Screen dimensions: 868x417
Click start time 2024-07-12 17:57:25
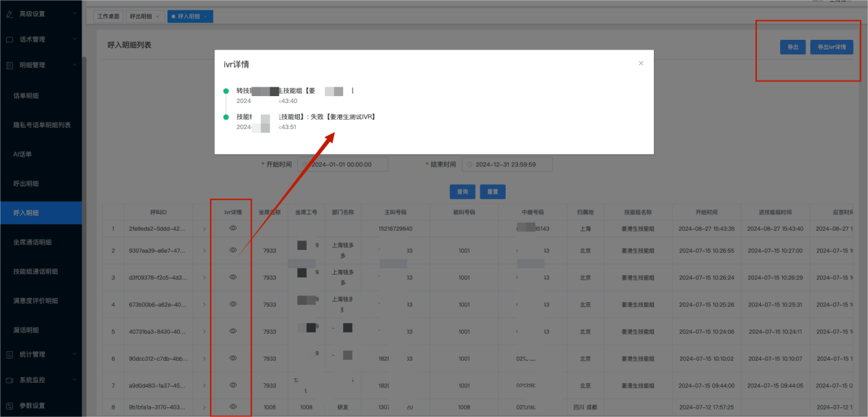point(706,407)
